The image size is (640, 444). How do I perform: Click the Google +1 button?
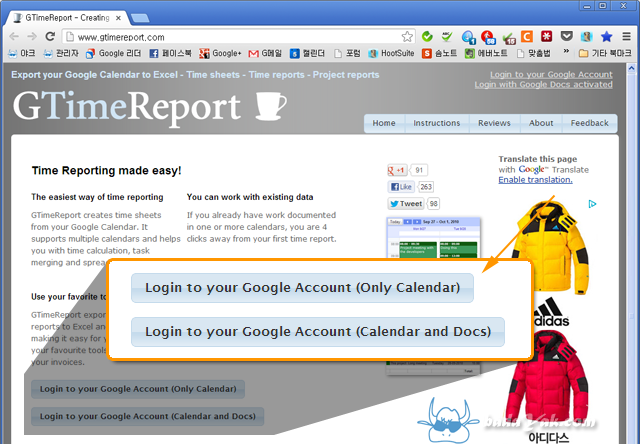pos(397,170)
